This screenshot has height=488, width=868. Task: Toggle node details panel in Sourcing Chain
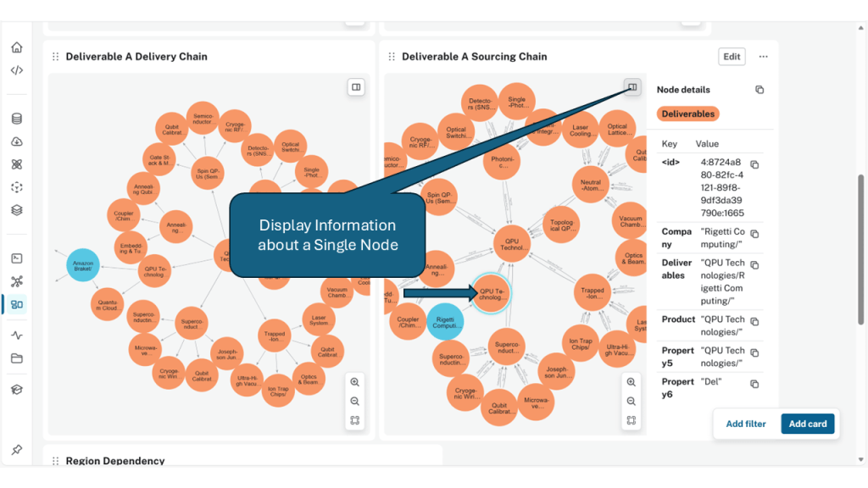pos(632,86)
